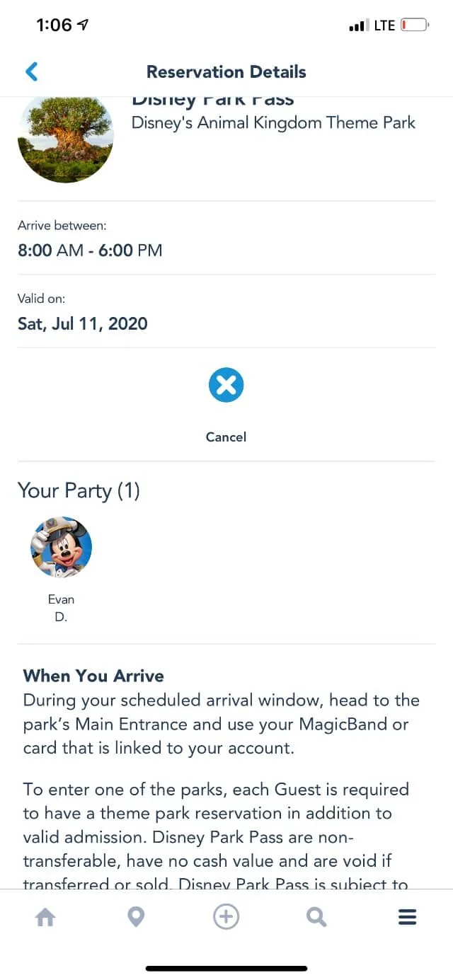Tap the date Sat, Jul 11, 2020
Screen dimensions: 453x980
click(x=83, y=324)
